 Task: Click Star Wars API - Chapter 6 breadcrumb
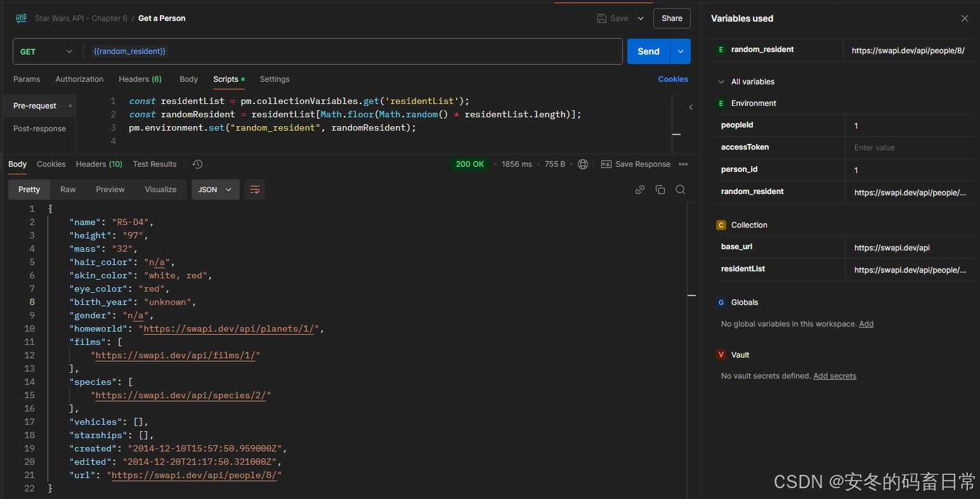click(81, 18)
